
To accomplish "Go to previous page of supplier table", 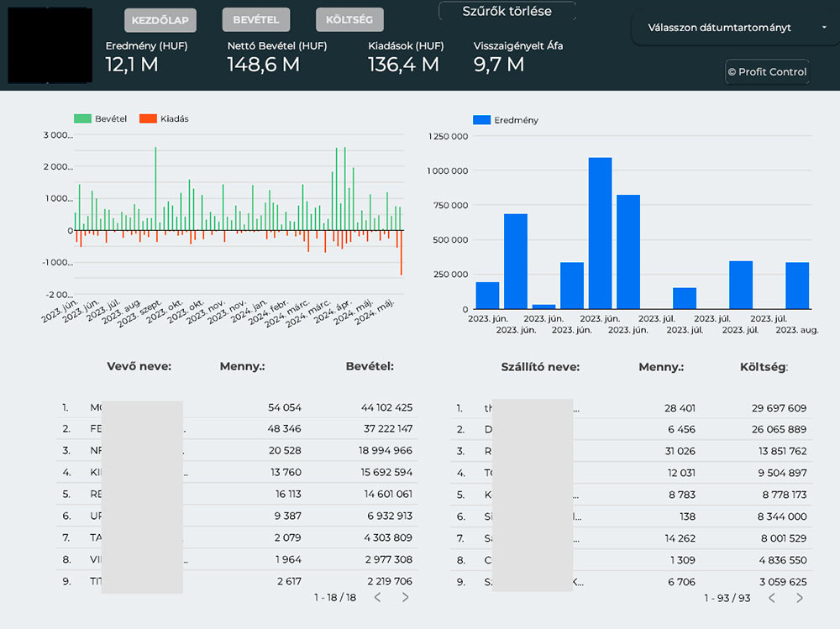I will [x=771, y=598].
